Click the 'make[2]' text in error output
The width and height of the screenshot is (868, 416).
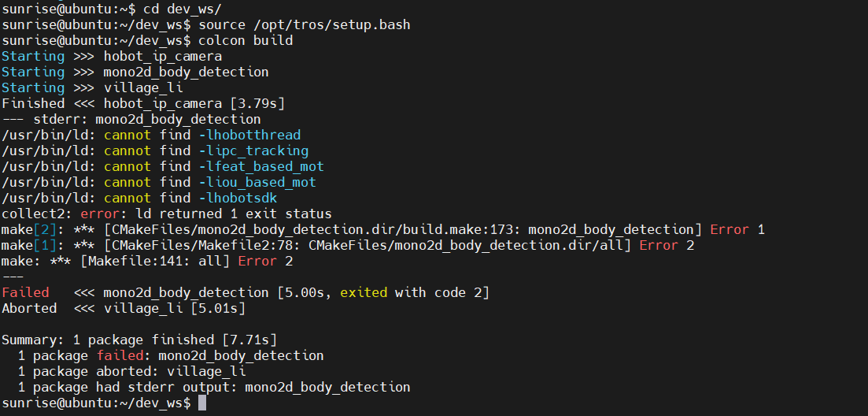pyautogui.click(x=25, y=229)
